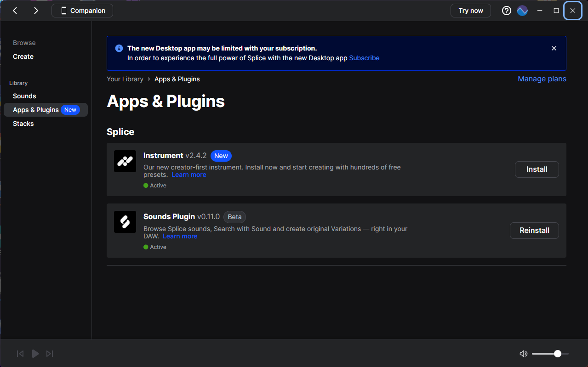Go back with the left arrow
The width and height of the screenshot is (588, 367).
[x=15, y=11]
